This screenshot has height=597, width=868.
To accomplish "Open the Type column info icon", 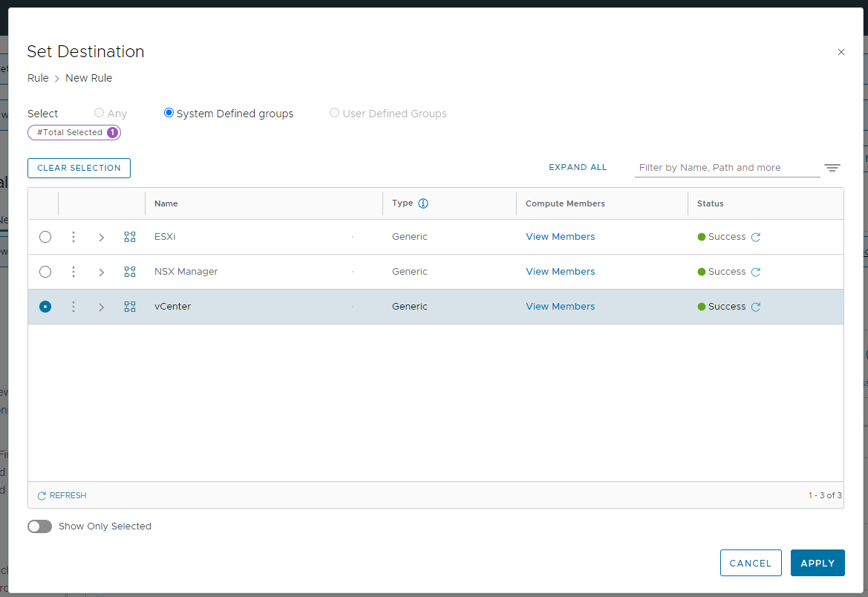I will tap(423, 203).
